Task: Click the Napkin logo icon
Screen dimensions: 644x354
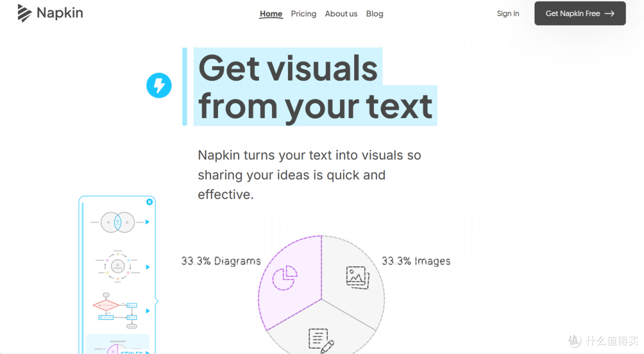Action: (24, 13)
